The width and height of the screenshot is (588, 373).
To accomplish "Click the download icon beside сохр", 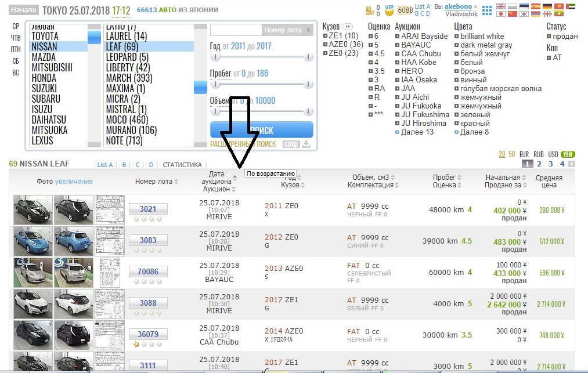I will 306,144.
